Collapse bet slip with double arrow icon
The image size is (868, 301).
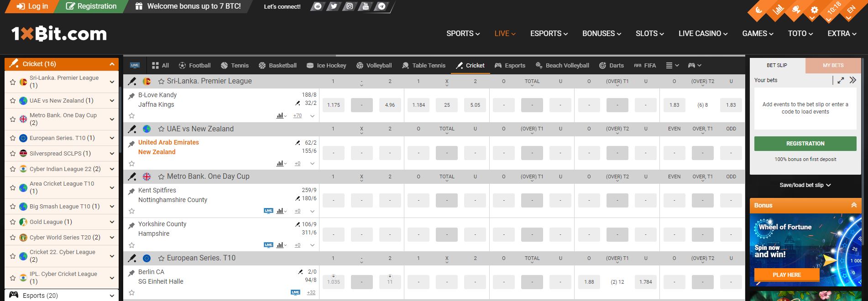coord(852,80)
